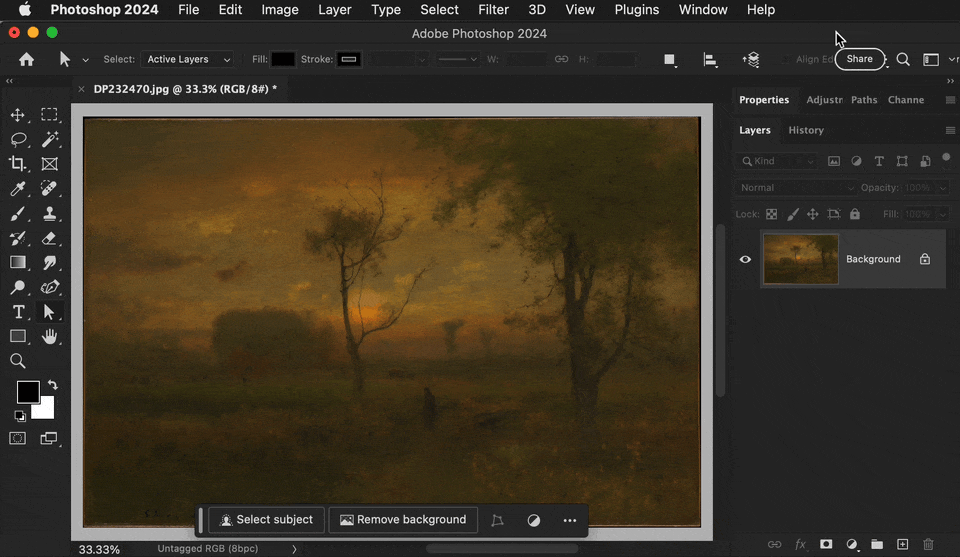Click Select subject button

point(266,520)
